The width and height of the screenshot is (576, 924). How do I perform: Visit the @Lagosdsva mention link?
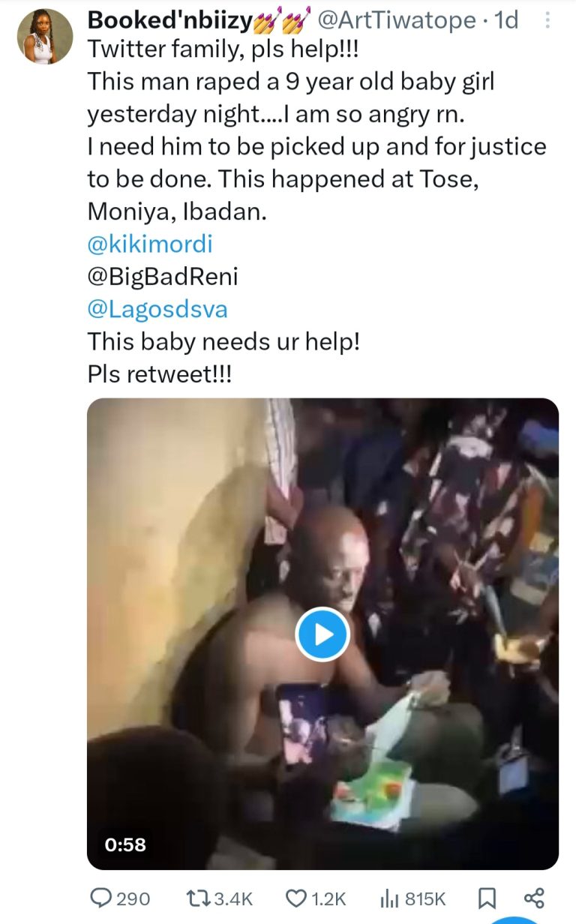point(157,309)
